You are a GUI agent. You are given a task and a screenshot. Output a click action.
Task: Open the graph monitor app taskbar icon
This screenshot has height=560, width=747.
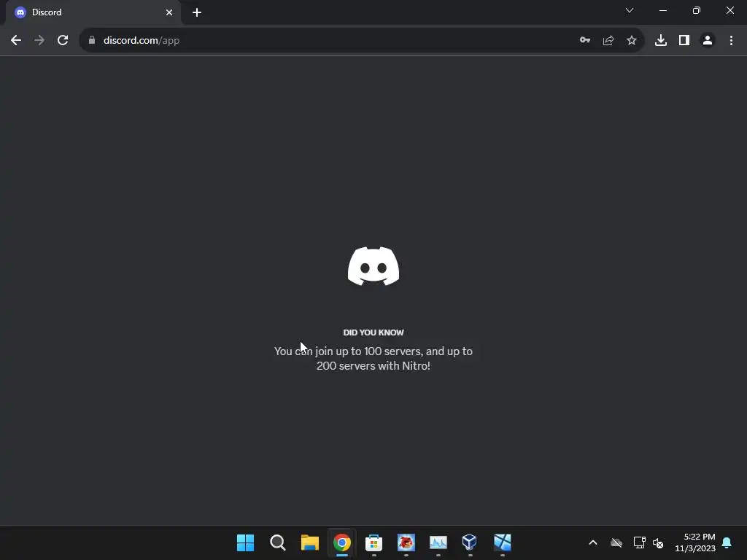tap(438, 542)
